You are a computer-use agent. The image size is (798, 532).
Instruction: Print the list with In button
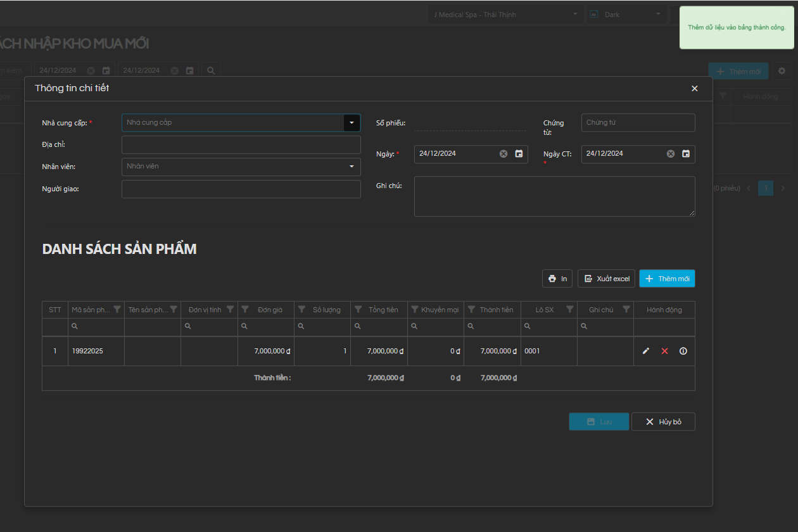pos(557,279)
